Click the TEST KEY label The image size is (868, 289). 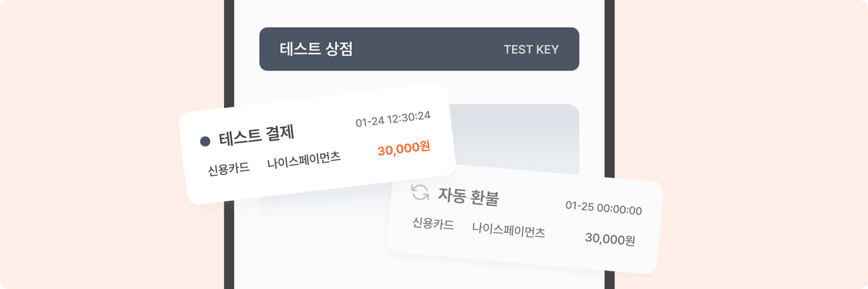coord(531,50)
